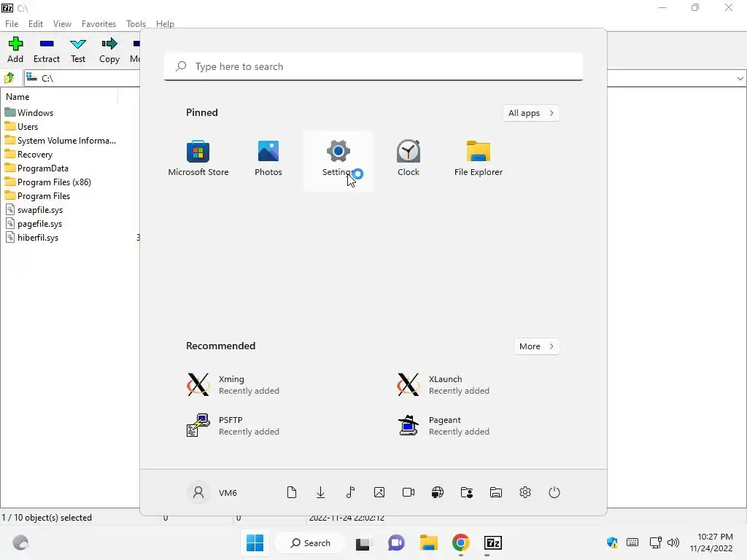Select the Recovery folder in 7-Zip
Image resolution: width=747 pixels, height=560 pixels.
[x=28, y=155]
